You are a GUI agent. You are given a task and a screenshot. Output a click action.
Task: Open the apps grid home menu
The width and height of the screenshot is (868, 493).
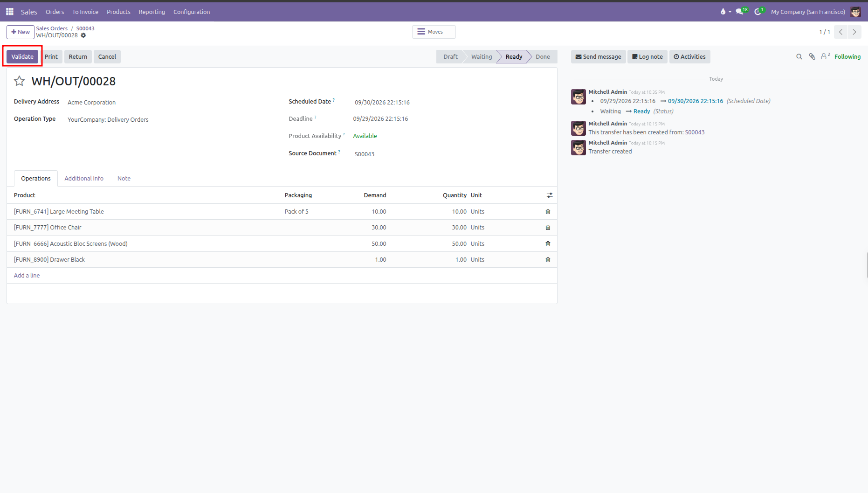pyautogui.click(x=10, y=12)
